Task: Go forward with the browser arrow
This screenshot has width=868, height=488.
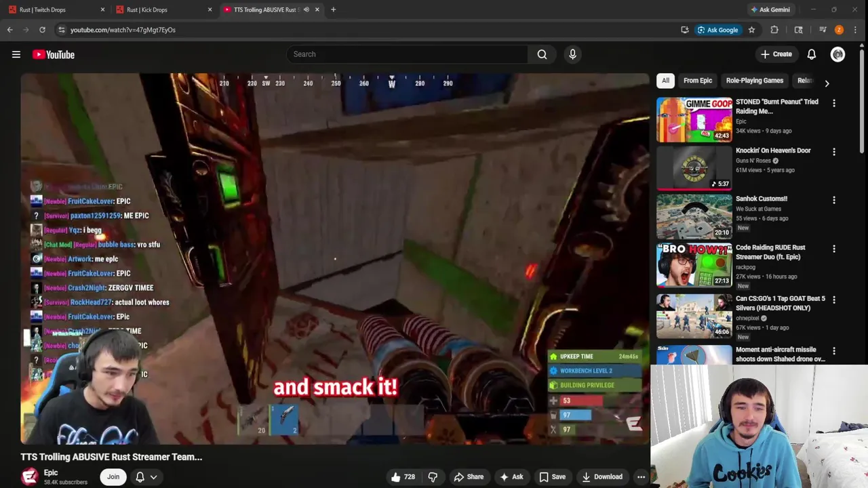Action: point(26,30)
